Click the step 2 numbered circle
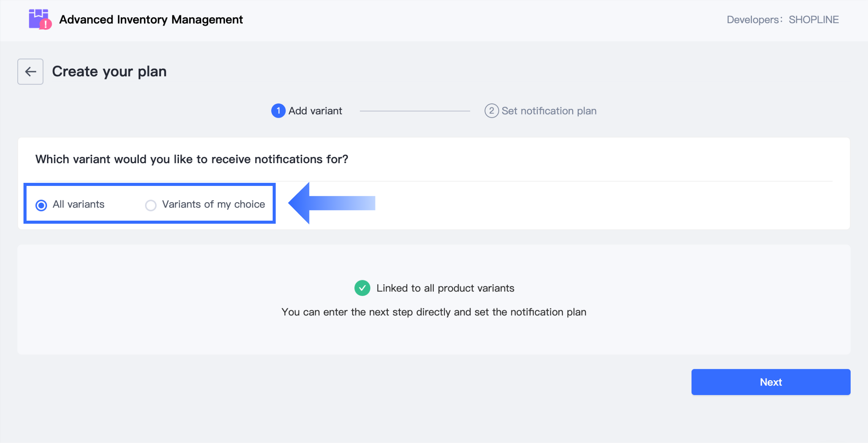Screen dimensions: 868x443 (x=491, y=111)
